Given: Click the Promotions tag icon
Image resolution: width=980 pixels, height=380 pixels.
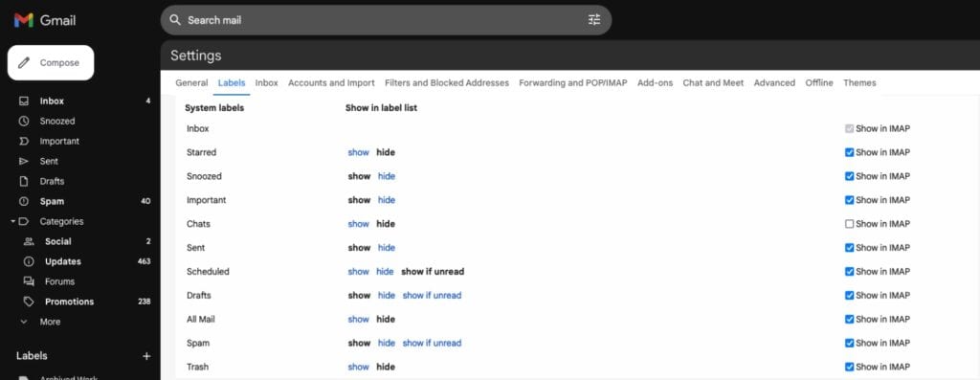Looking at the screenshot, I should click(28, 302).
